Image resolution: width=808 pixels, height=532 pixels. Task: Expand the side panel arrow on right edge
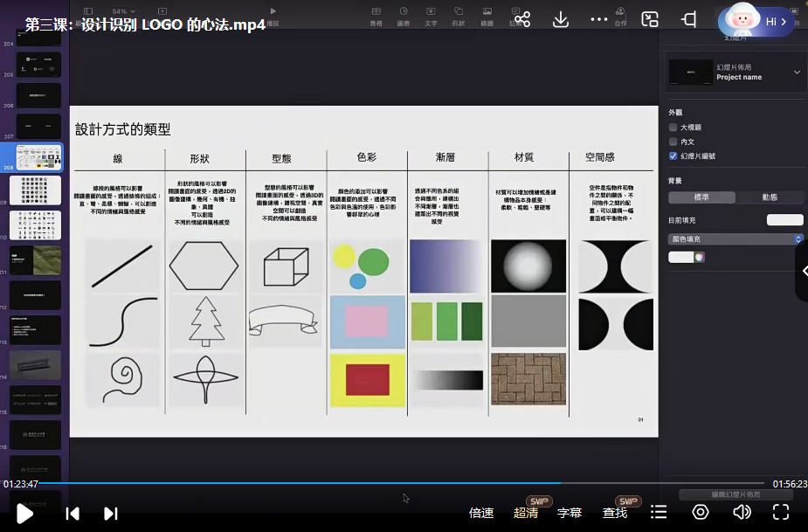(x=803, y=271)
